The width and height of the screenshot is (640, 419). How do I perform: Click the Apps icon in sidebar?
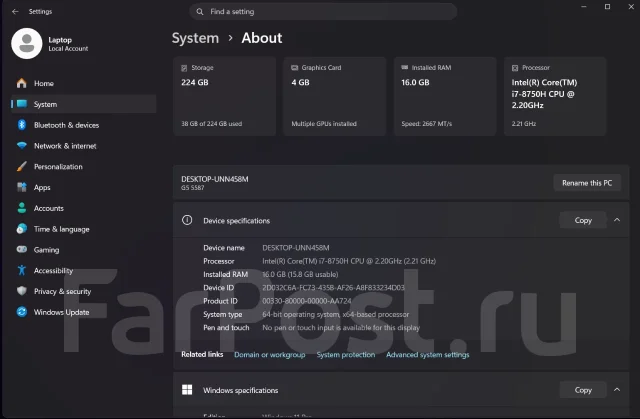(22, 187)
